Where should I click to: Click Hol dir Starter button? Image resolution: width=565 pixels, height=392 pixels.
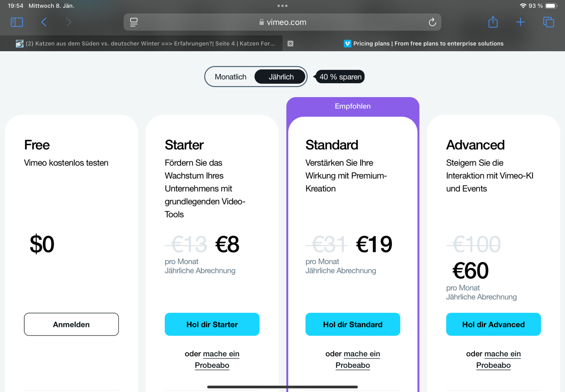[212, 324]
